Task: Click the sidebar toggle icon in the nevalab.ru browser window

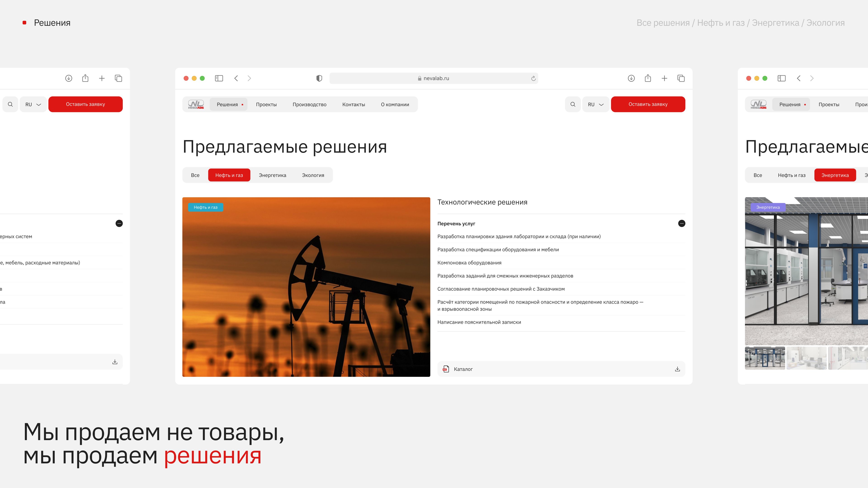Action: (219, 78)
